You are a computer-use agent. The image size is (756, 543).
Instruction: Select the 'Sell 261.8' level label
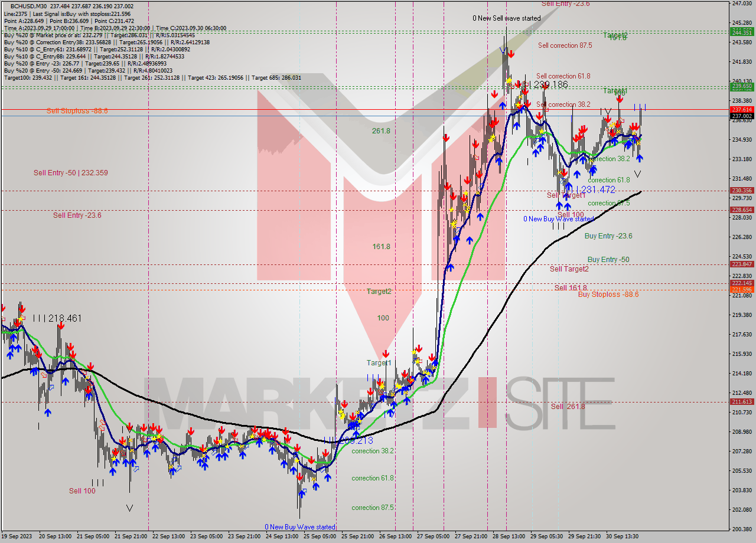pos(568,407)
